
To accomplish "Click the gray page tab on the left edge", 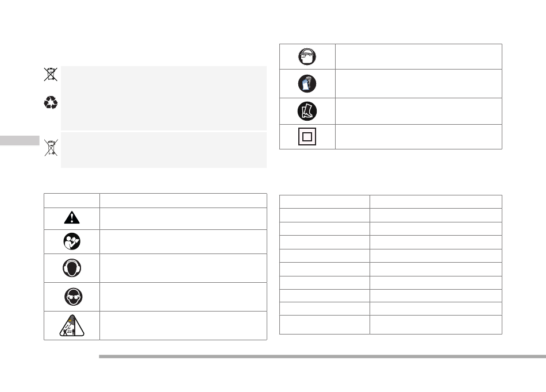I will [x=20, y=140].
